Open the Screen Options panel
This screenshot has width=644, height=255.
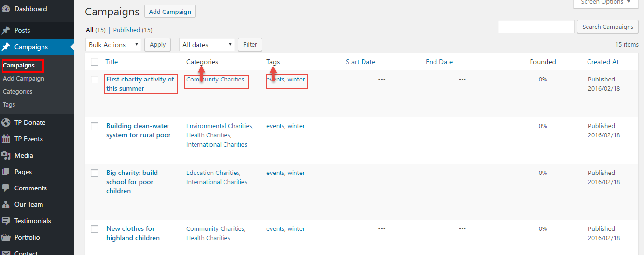[605, 3]
